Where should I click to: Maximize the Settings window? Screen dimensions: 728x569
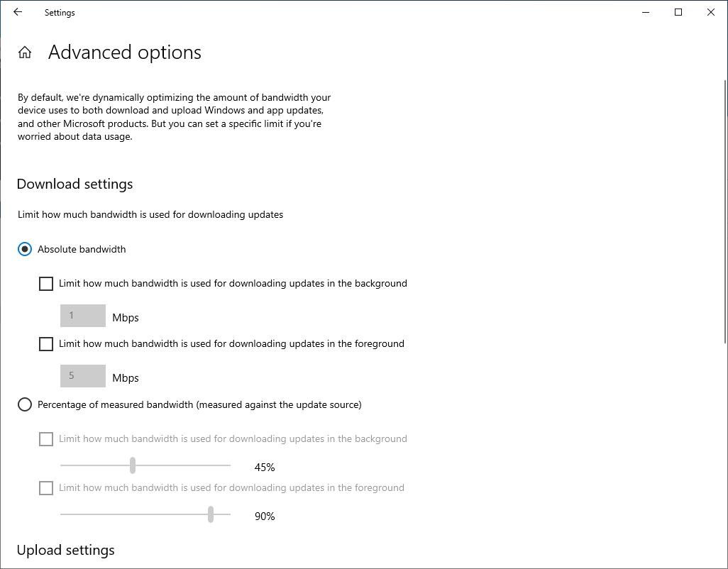[x=678, y=12]
